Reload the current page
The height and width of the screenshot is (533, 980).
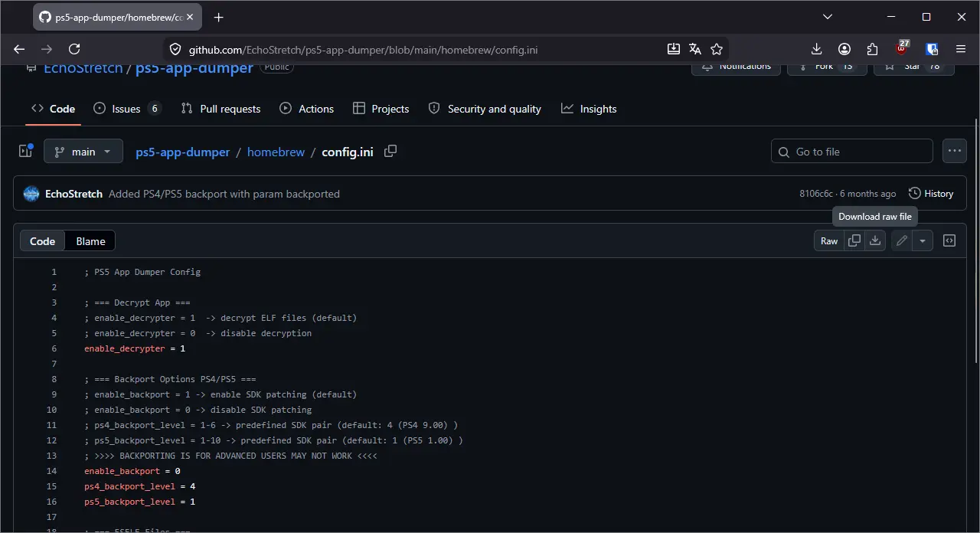tap(74, 49)
